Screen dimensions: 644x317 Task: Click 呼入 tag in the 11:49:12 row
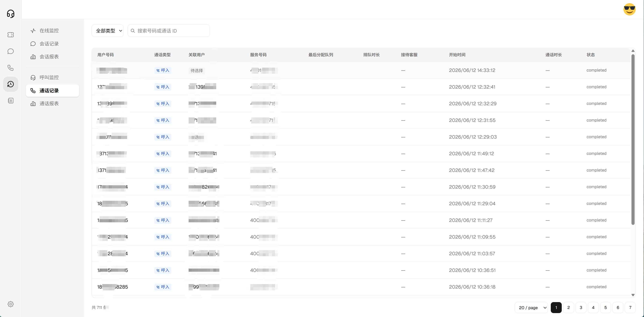163,154
